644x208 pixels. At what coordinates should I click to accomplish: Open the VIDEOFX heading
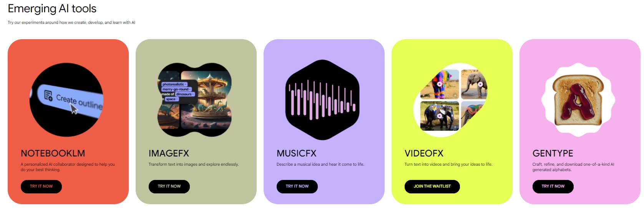tap(424, 153)
